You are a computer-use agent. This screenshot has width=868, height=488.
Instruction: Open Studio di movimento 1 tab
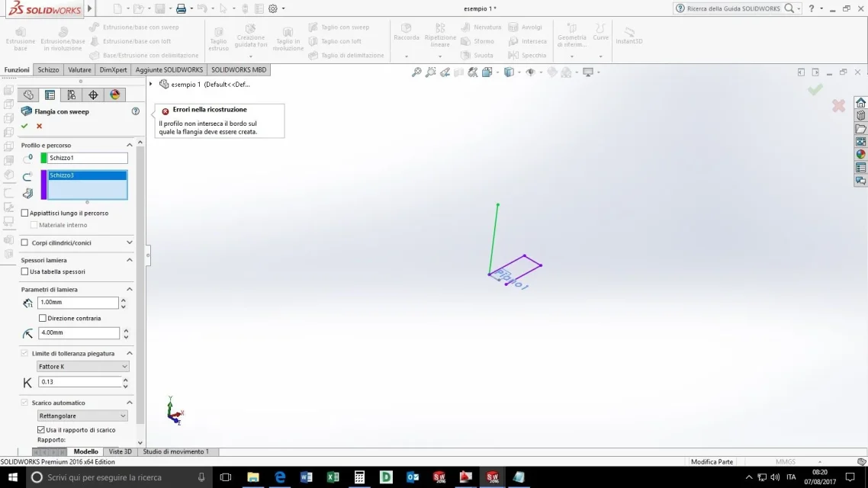(x=176, y=451)
